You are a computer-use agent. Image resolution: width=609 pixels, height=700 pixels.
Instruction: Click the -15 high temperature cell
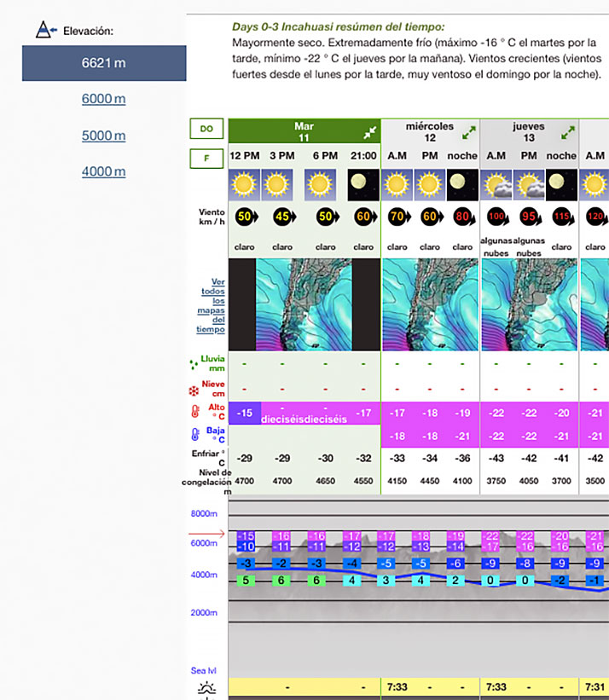click(x=245, y=414)
